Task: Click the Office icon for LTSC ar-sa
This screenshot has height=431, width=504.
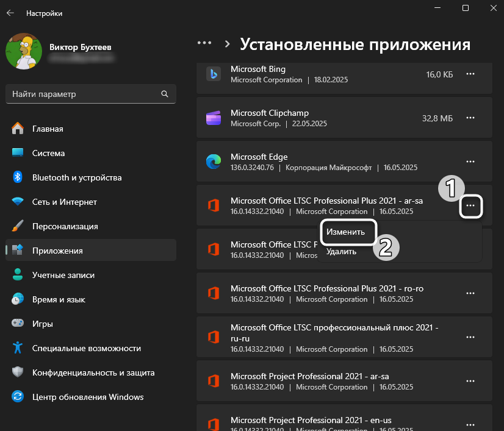Action: point(214,205)
